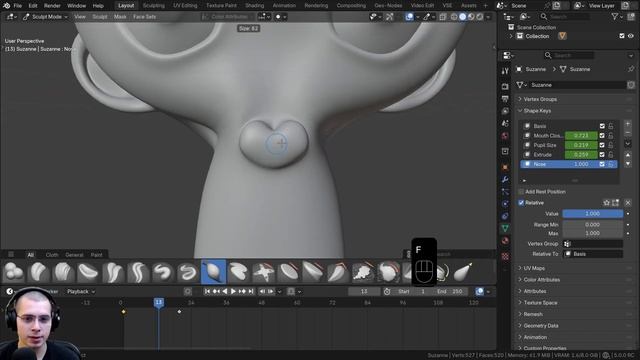This screenshot has height=360, width=640.
Task: Open the Face Sets menu
Action: pos(144,17)
